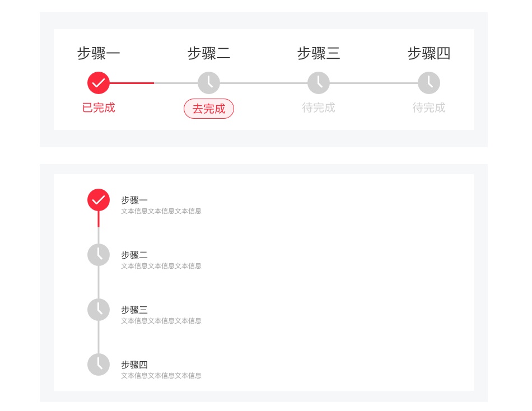Viewport: 532px width, 411px height.
Task: Click the 待完成 label under 步骤四
Action: [x=430, y=108]
